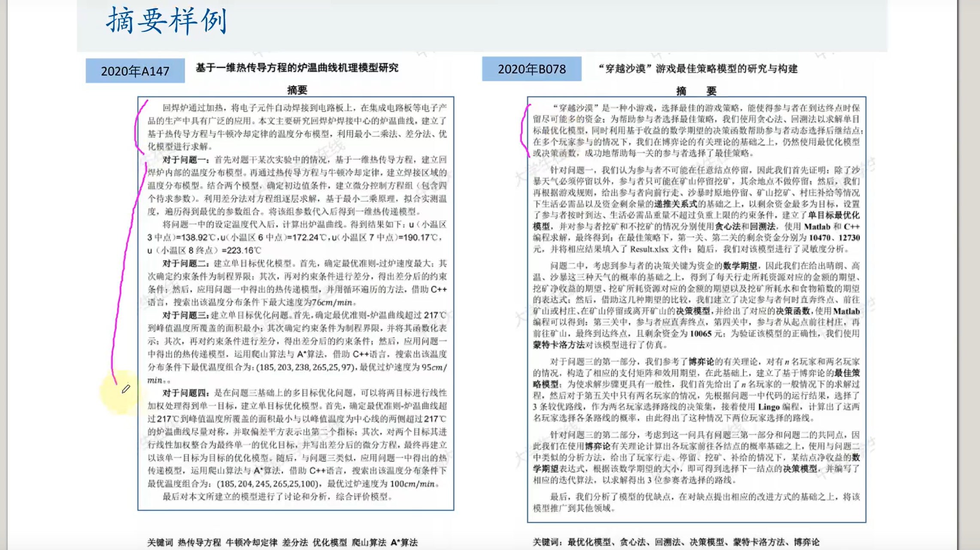
Task: Click the paper title "穿越沙漠"游戏最佳策略模型的研究与构建
Action: click(x=698, y=69)
